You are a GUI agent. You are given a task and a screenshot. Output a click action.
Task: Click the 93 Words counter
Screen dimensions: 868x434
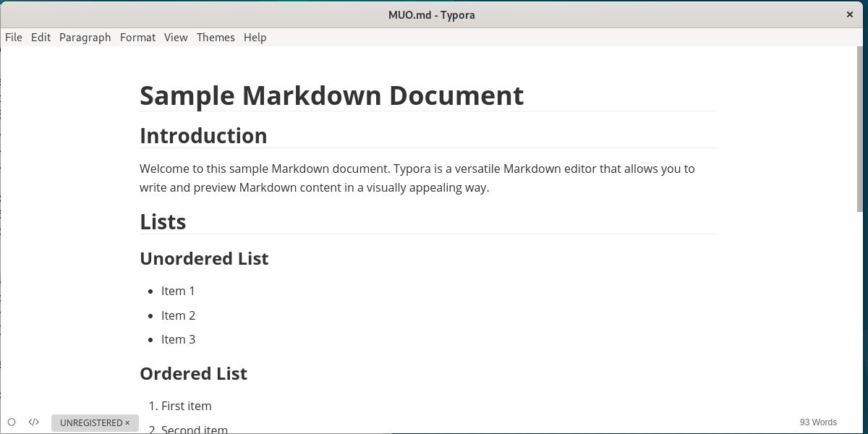(x=817, y=422)
